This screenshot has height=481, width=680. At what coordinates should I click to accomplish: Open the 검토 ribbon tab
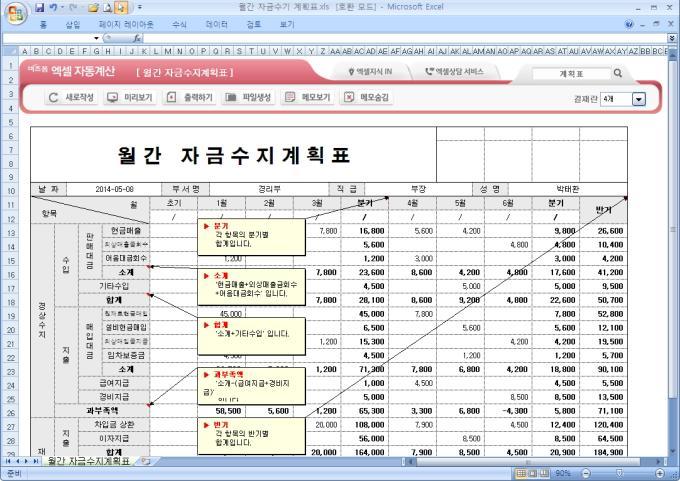click(254, 25)
